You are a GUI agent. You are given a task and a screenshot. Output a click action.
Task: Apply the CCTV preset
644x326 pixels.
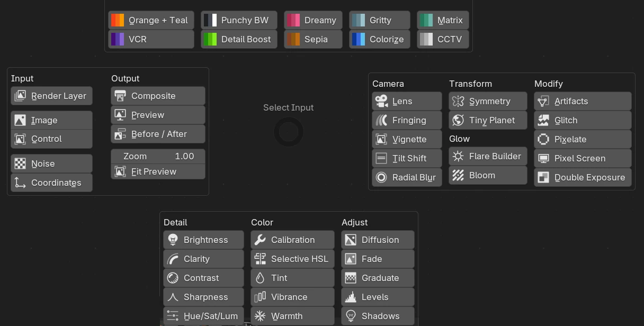[443, 39]
